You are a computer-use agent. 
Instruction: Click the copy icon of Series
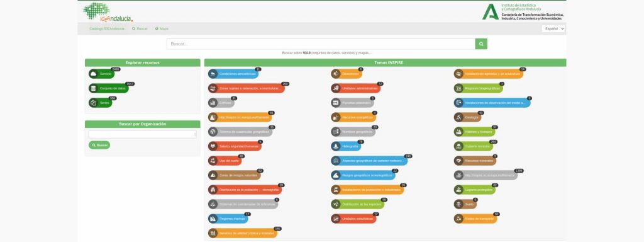[x=93, y=103]
